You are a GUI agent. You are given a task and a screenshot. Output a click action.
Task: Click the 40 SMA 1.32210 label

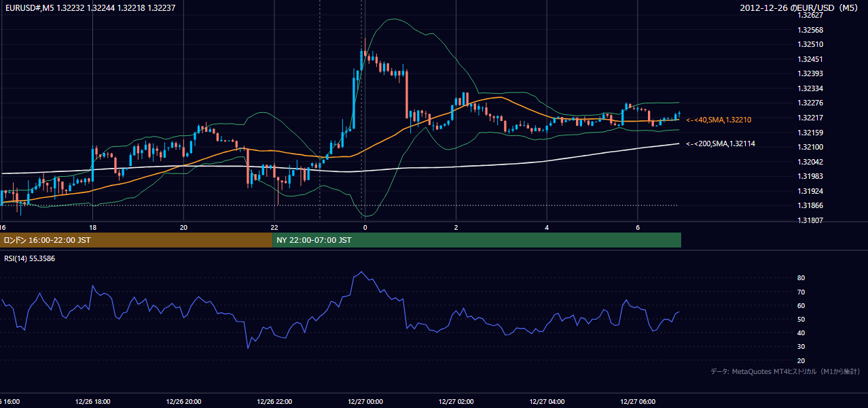click(x=719, y=120)
